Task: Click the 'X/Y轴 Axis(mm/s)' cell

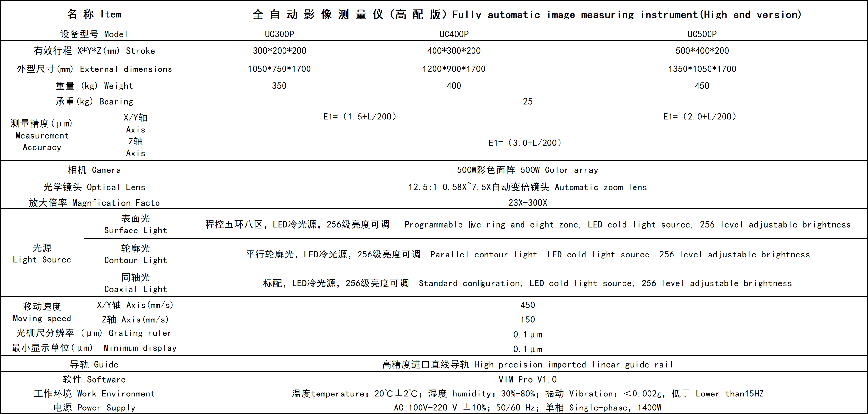Action: coord(135,305)
